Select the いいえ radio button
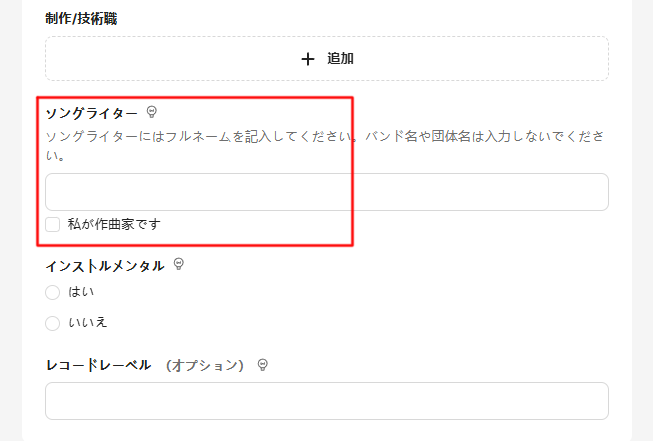Screen dimensions: 653x441 pyautogui.click(x=52, y=323)
